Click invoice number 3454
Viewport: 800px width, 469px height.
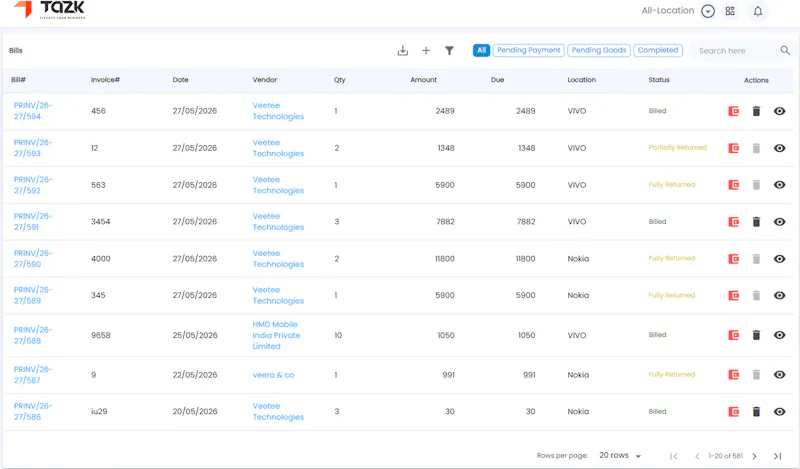pos(101,221)
